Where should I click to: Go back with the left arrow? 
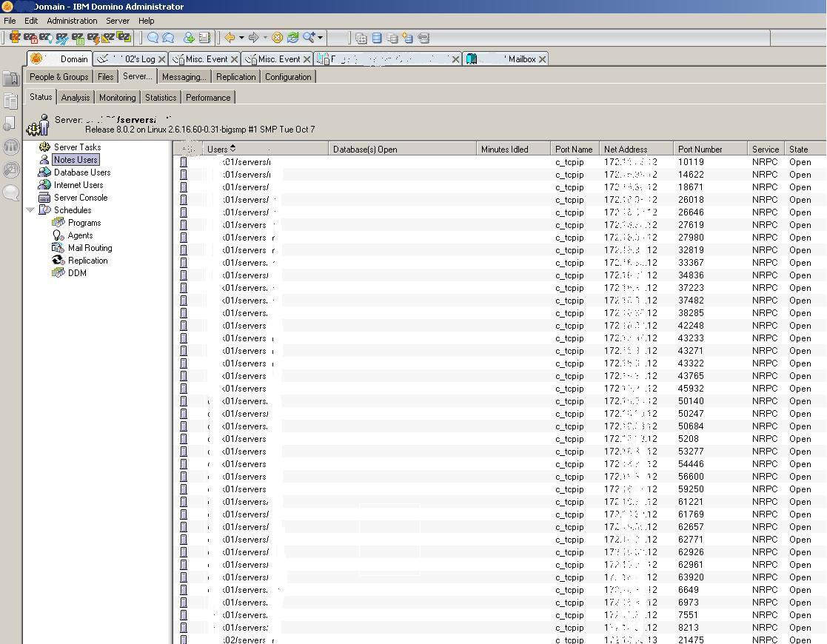click(230, 38)
